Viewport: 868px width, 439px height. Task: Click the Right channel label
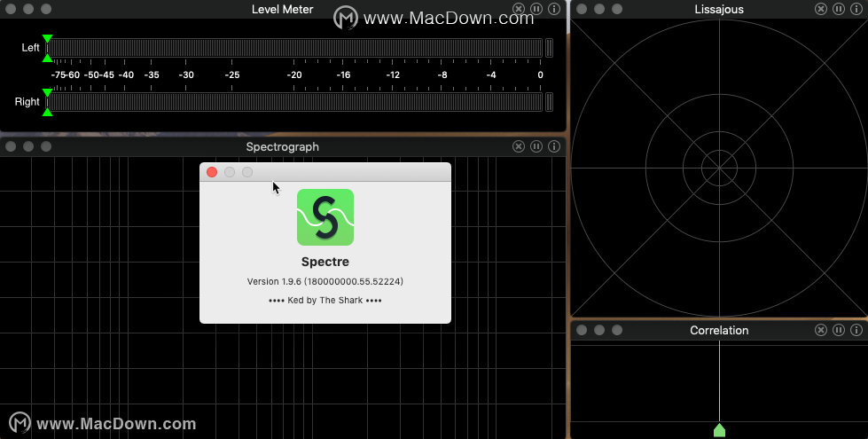click(x=27, y=102)
